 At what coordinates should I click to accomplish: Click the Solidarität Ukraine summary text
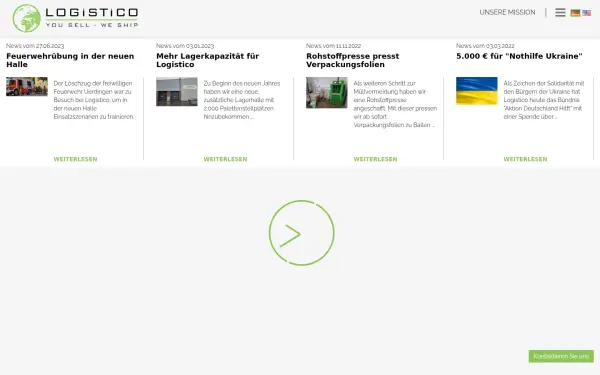click(544, 100)
